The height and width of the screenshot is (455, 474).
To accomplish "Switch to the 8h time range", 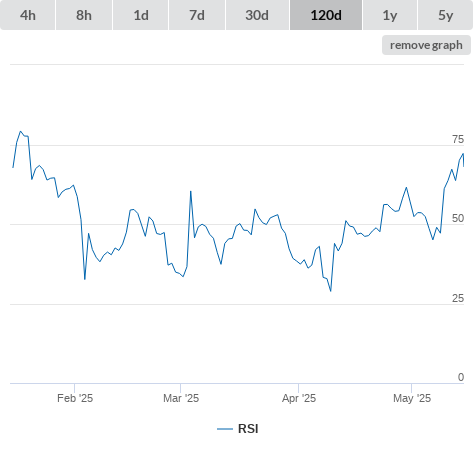I will pyautogui.click(x=84, y=15).
